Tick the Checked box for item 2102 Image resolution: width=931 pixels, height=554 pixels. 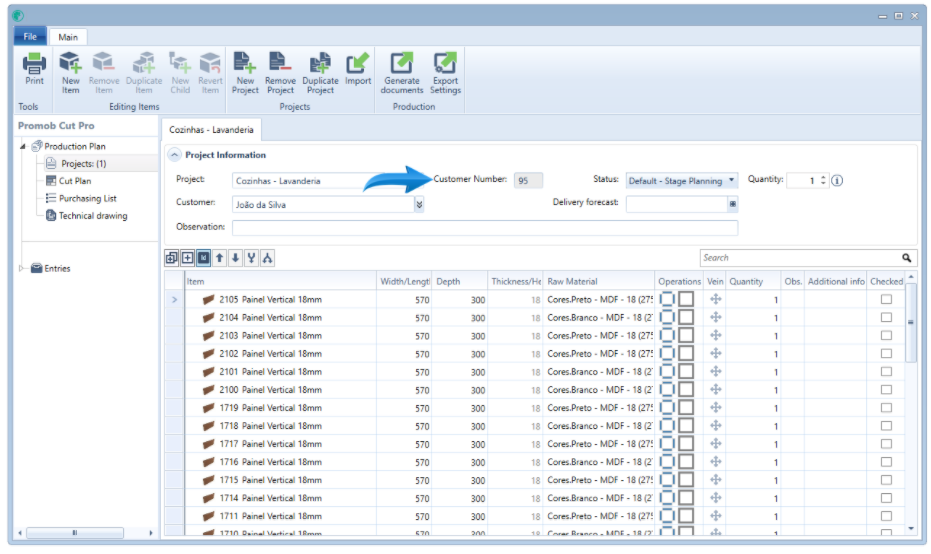click(886, 353)
